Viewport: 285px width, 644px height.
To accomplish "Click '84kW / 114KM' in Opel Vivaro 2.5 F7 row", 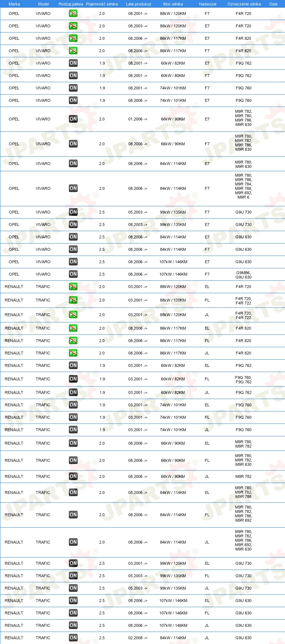I will pyautogui.click(x=173, y=249).
